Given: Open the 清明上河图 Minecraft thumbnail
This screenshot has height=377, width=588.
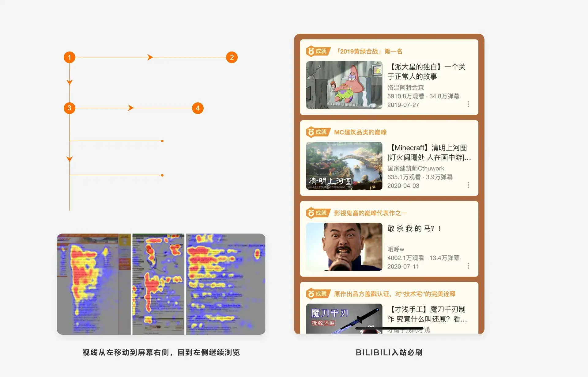Looking at the screenshot, I should click(344, 166).
